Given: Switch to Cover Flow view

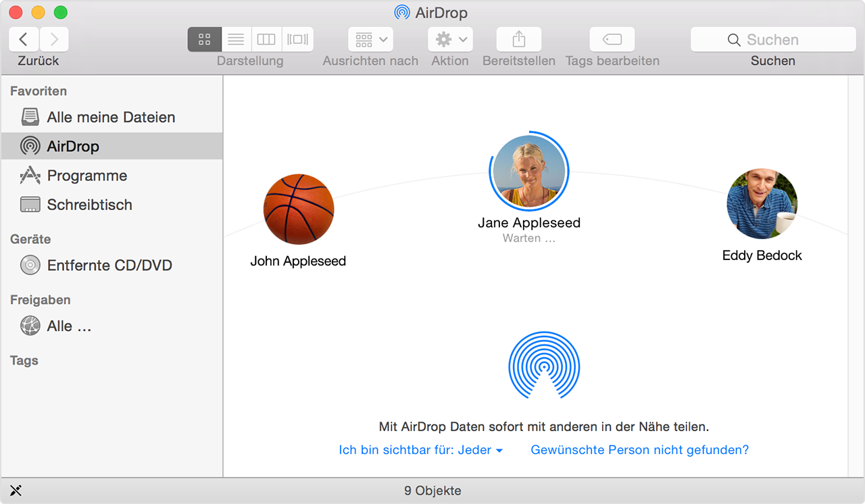Looking at the screenshot, I should [297, 39].
